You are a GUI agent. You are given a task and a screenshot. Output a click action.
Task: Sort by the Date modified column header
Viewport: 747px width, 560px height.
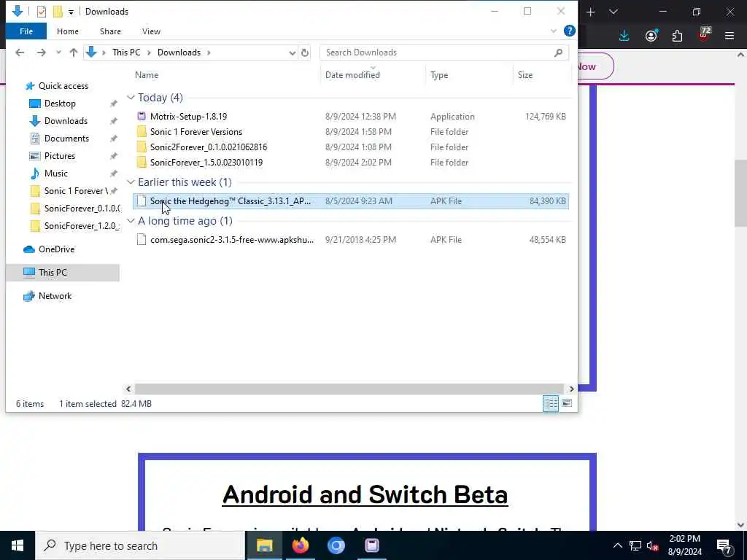tap(352, 75)
